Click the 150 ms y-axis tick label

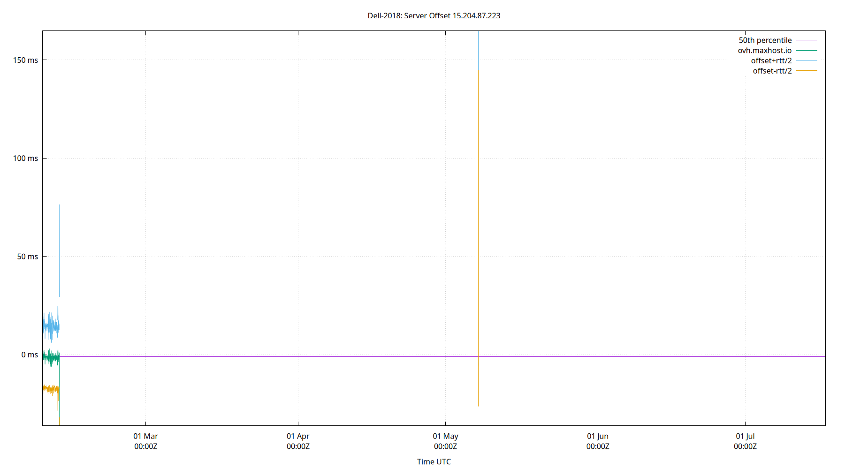[26, 60]
